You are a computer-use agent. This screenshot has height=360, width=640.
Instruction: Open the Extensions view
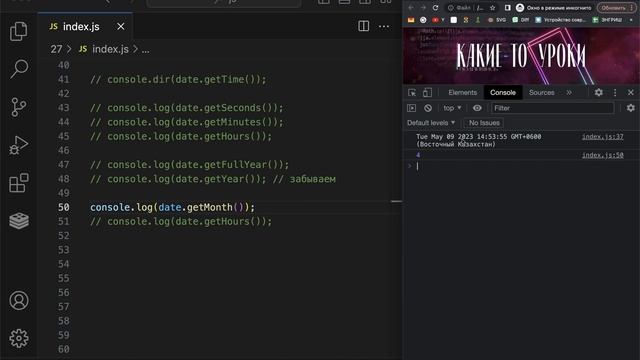pos(19,183)
